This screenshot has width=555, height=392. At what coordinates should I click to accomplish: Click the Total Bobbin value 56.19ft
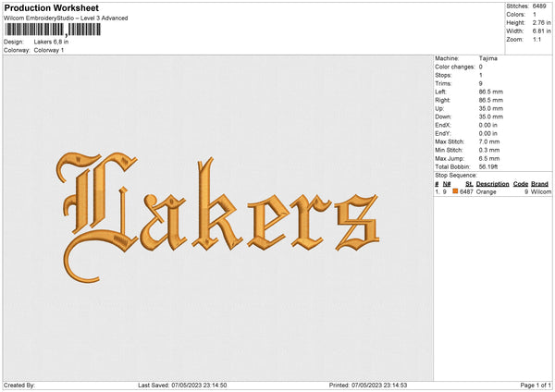pos(488,166)
